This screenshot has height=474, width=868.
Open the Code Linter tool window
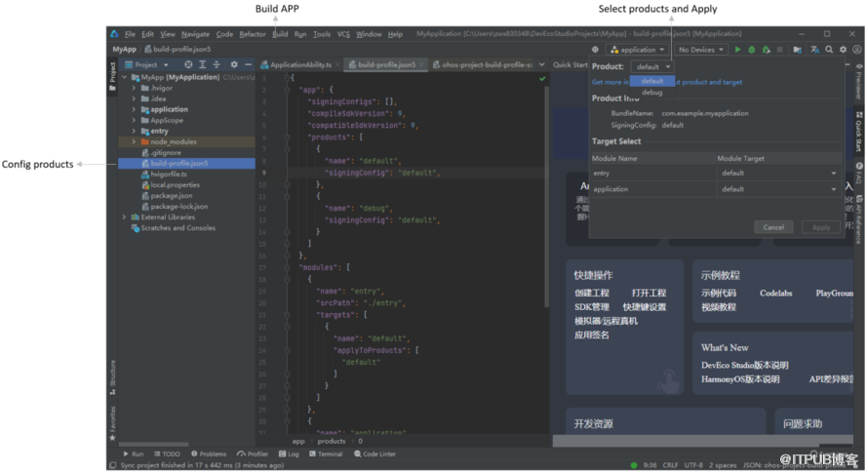pyautogui.click(x=375, y=454)
